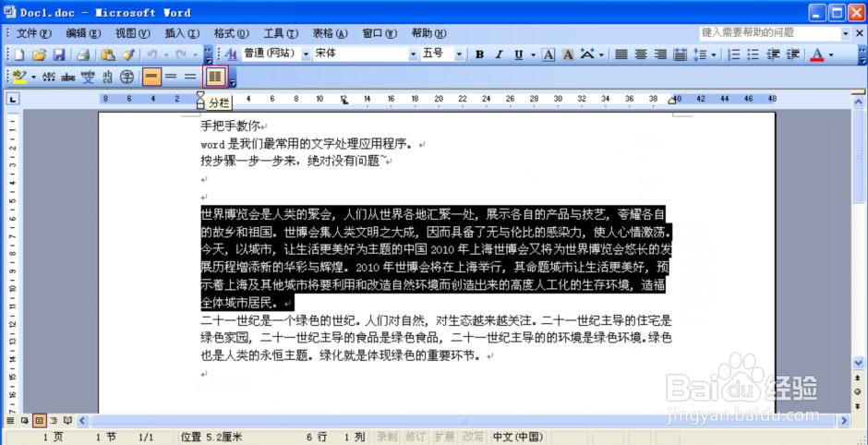Open the 分栏 columns button
This screenshot has height=445, width=868.
pyautogui.click(x=215, y=77)
